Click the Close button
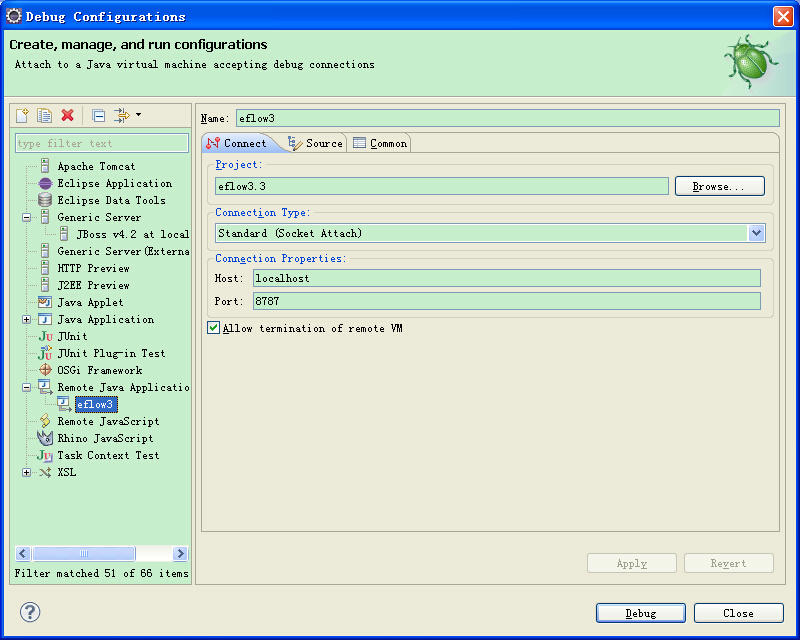This screenshot has height=640, width=800. tap(738, 613)
